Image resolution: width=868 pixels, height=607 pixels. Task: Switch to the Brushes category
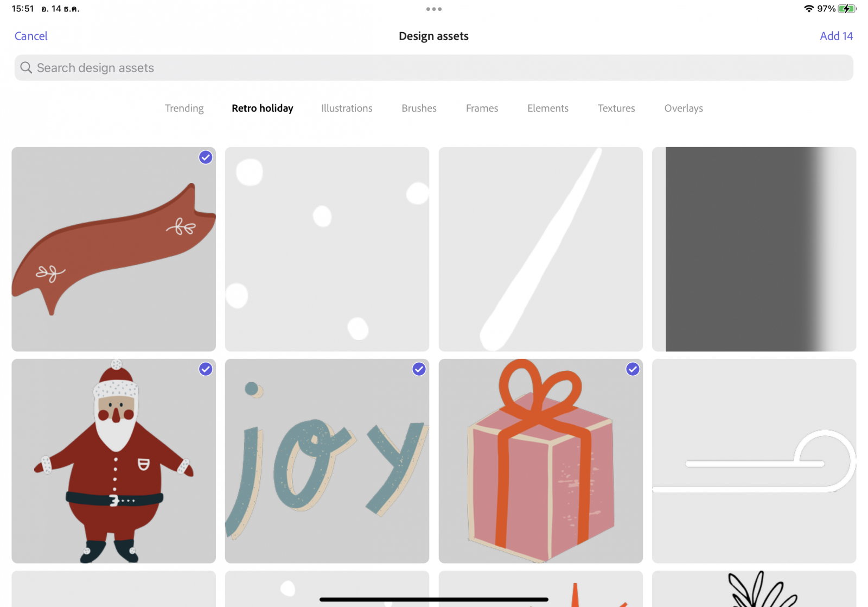[x=419, y=108]
